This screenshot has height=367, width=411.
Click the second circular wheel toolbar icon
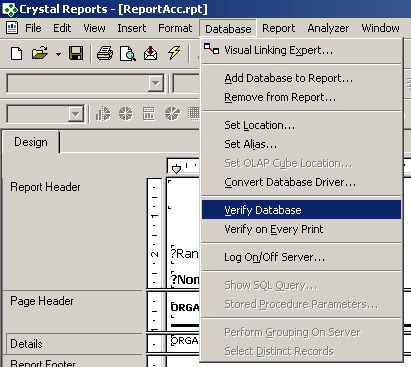pyautogui.click(x=172, y=114)
